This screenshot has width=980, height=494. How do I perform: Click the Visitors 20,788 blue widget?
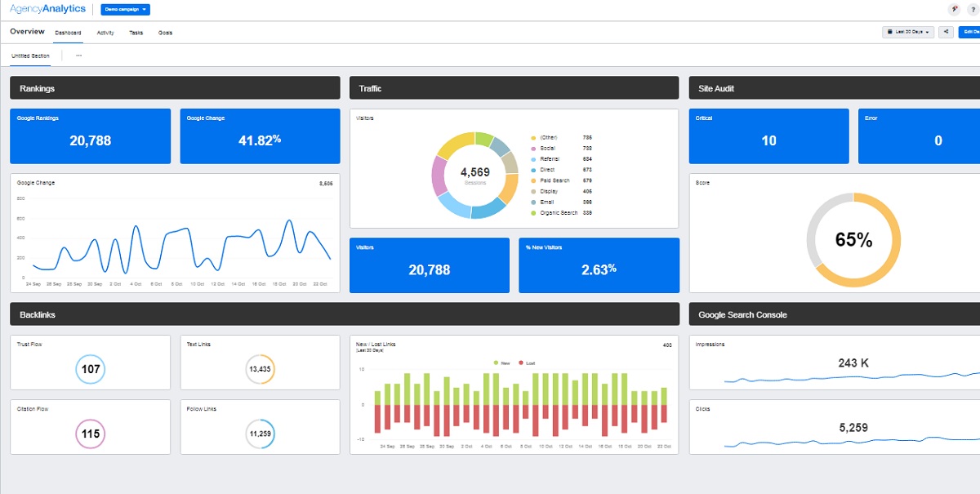[430, 265]
